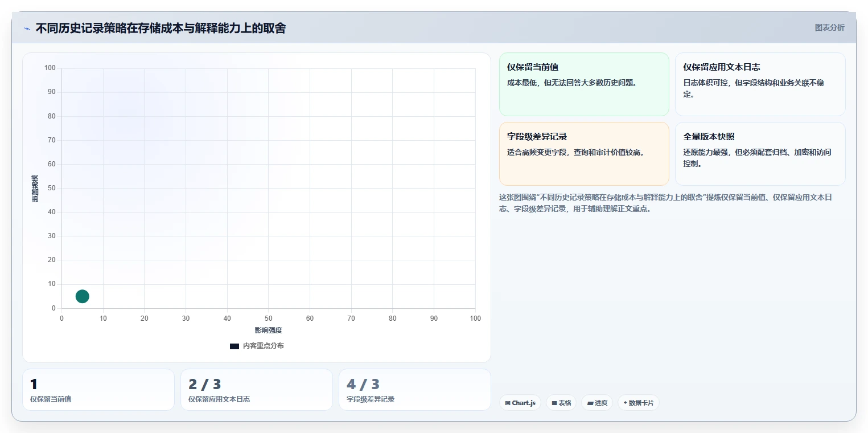Viewport: 868px width, 433px height.
Task: Open the 仅保留当前值 green card
Action: tap(584, 84)
